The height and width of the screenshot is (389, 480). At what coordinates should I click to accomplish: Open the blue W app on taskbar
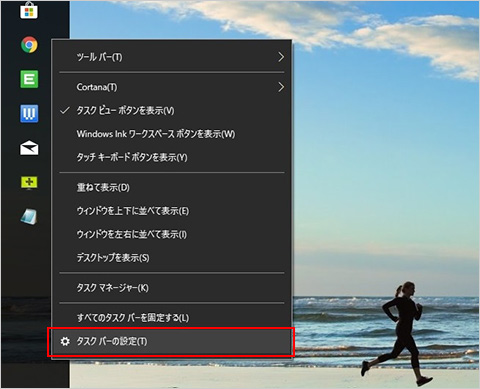(x=29, y=114)
